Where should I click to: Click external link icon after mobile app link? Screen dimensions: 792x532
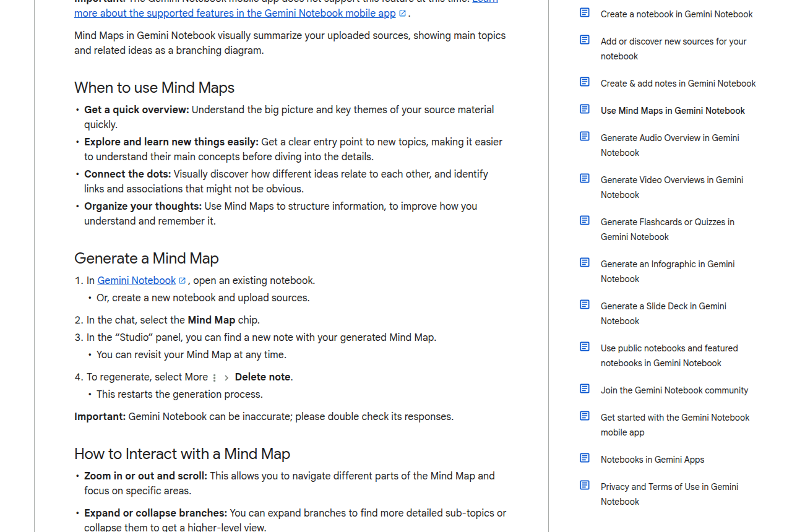(402, 14)
